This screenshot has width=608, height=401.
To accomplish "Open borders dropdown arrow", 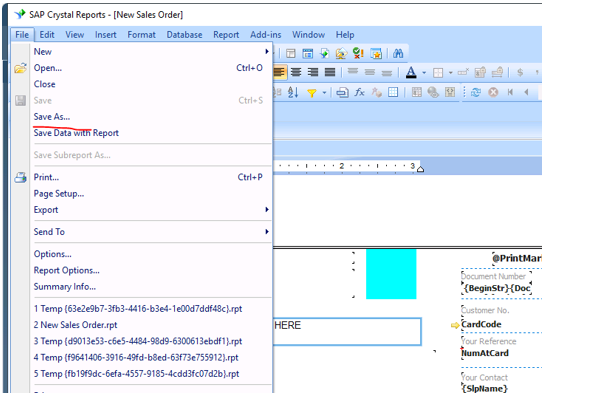I will pyautogui.click(x=451, y=73).
